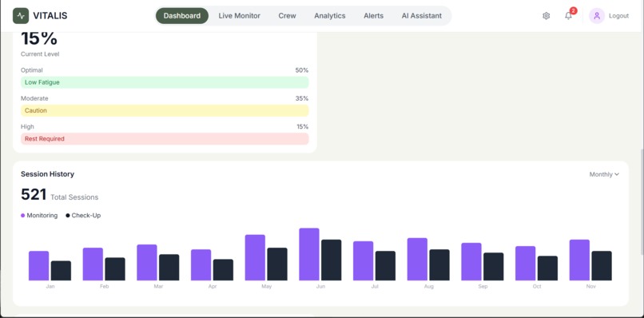Screen dimensions: 644x318
Task: Click the Session History heading
Action: (47, 174)
